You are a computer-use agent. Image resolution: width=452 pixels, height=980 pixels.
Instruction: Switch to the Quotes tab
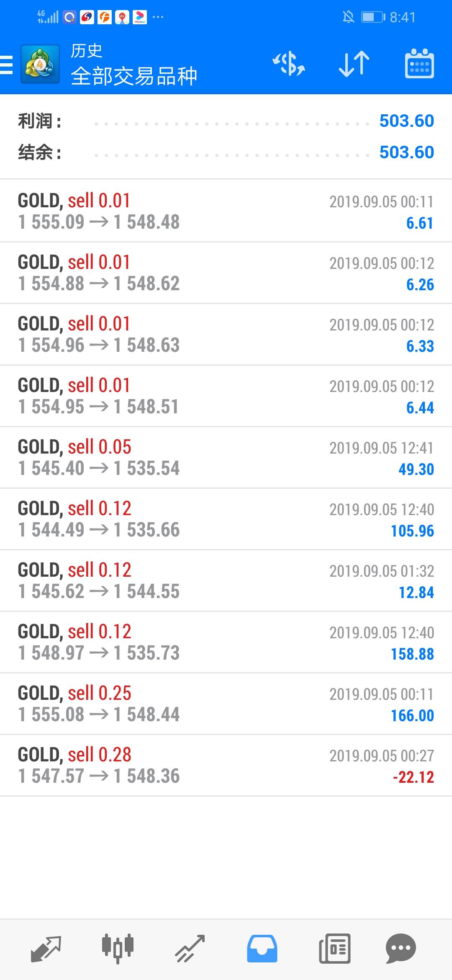coord(46,949)
